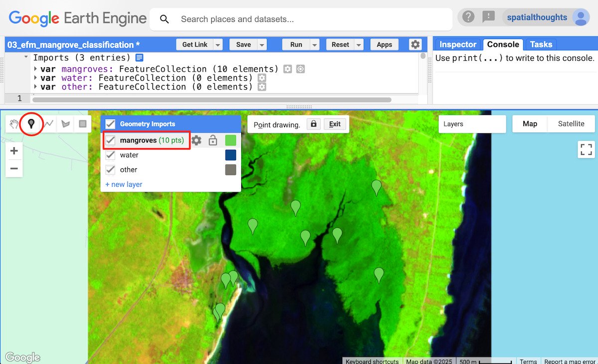
Task: Switch basemap to Map view
Action: pos(530,123)
